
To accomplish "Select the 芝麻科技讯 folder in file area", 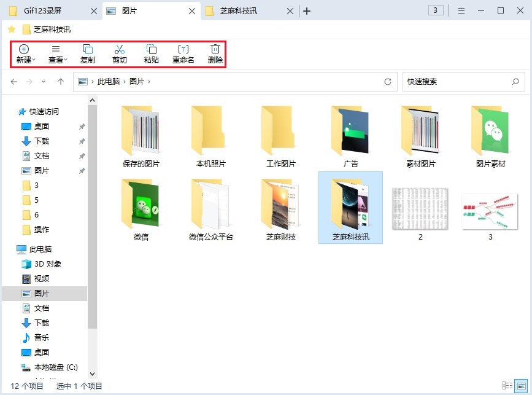I will [350, 208].
